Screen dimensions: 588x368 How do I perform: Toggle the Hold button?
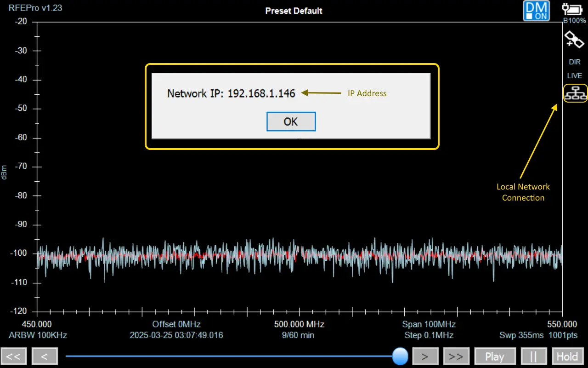(567, 356)
